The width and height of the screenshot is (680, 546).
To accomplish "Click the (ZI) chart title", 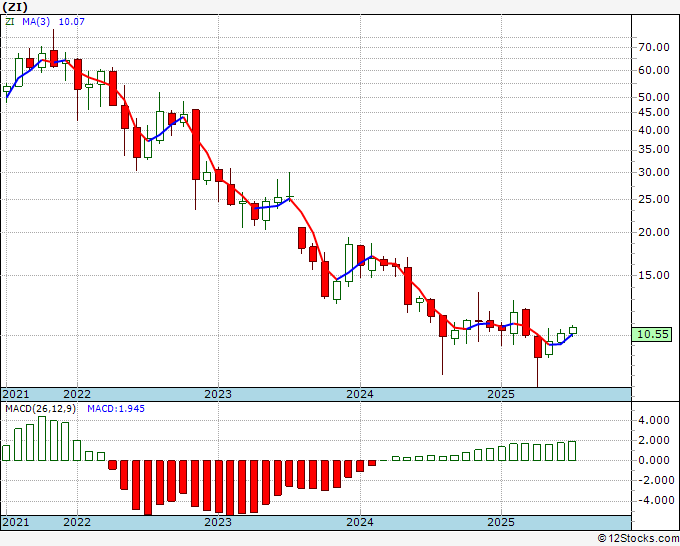I will tap(15, 7).
